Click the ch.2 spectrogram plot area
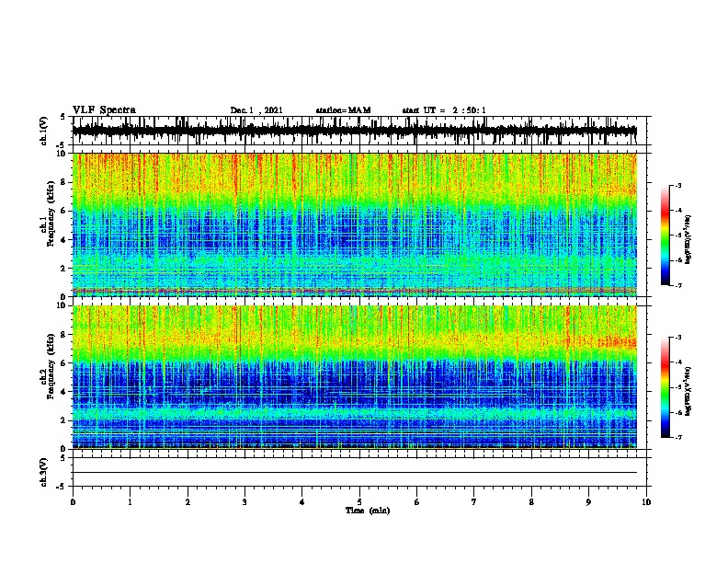Screen dimensions: 728x563 tap(355, 377)
